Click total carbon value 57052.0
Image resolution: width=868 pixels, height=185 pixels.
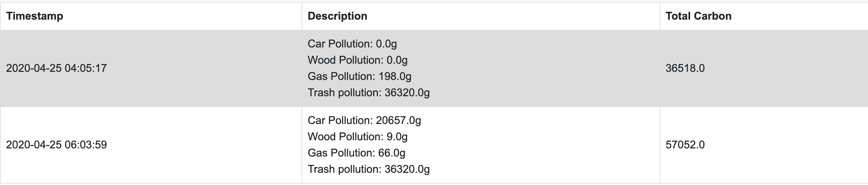pyautogui.click(x=685, y=145)
